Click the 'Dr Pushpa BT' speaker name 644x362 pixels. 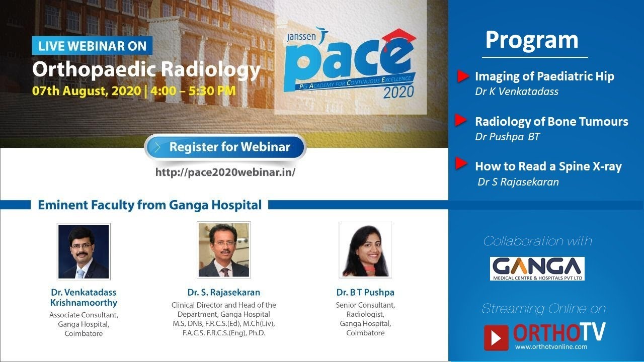click(507, 137)
